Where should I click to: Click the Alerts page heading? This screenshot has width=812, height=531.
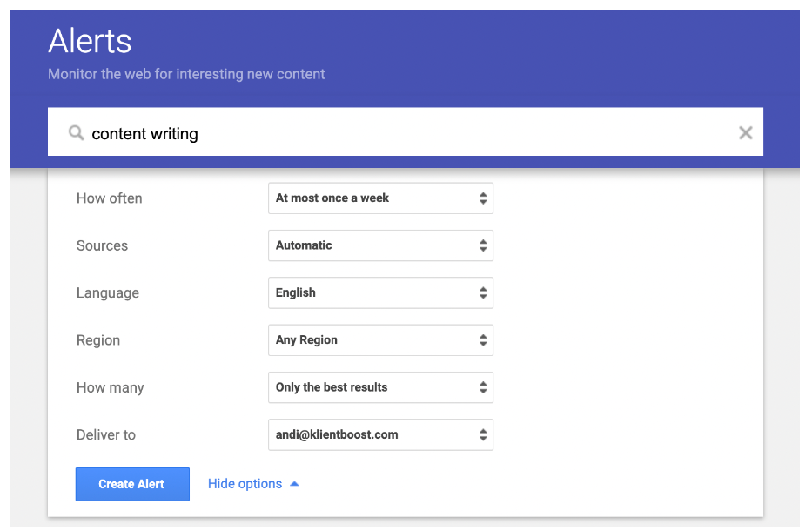click(90, 41)
